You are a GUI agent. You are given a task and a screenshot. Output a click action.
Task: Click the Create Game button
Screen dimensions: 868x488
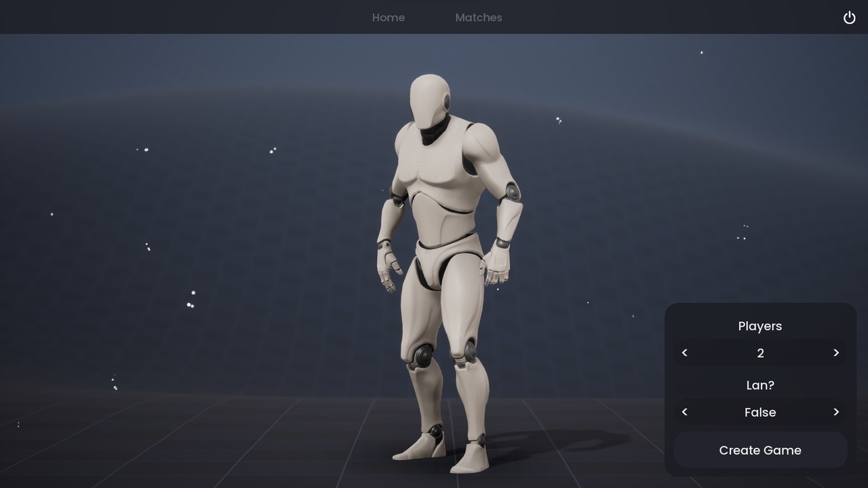tap(760, 450)
